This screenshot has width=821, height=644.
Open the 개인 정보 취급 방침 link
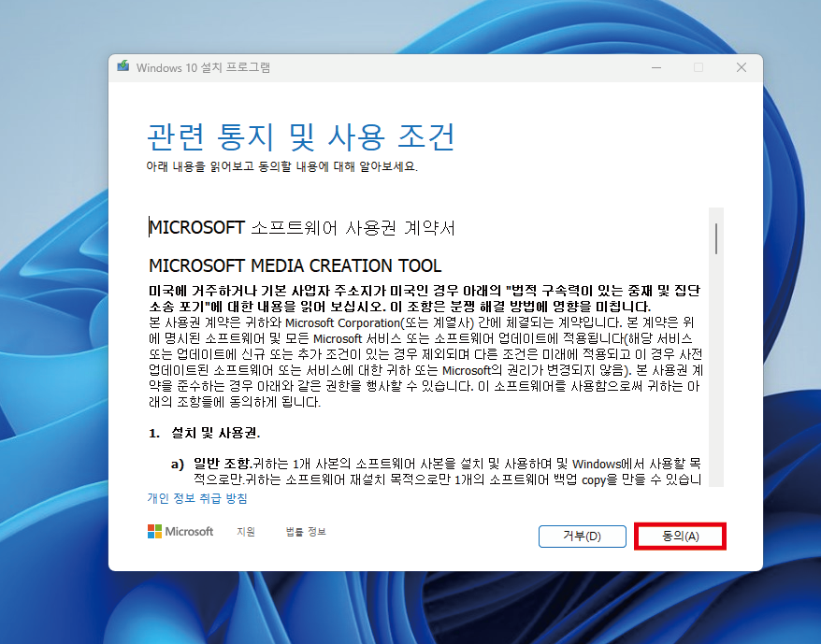click(197, 498)
